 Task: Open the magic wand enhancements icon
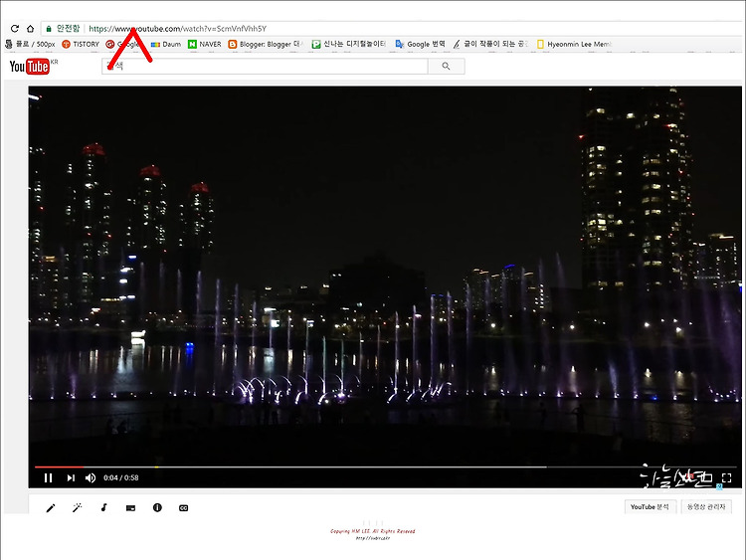click(77, 508)
